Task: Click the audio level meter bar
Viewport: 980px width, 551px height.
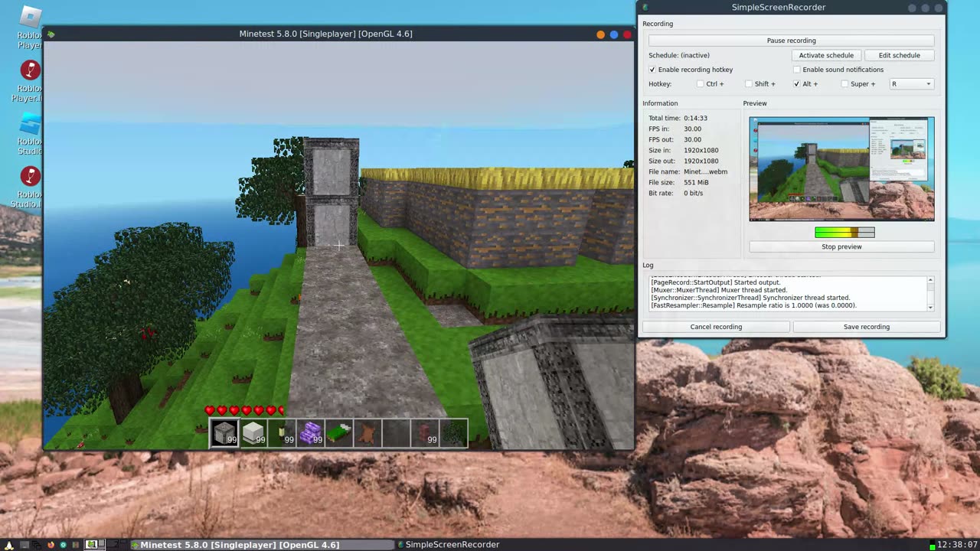Action: tap(844, 233)
